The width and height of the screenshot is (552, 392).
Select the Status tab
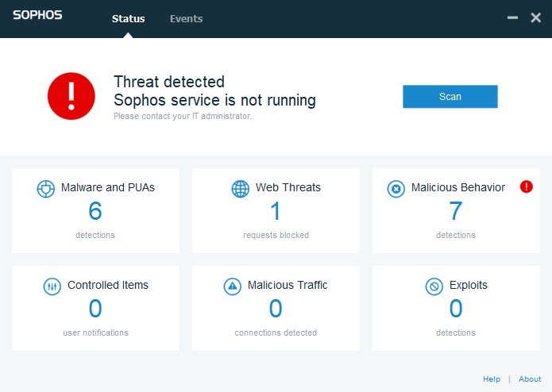coord(128,18)
